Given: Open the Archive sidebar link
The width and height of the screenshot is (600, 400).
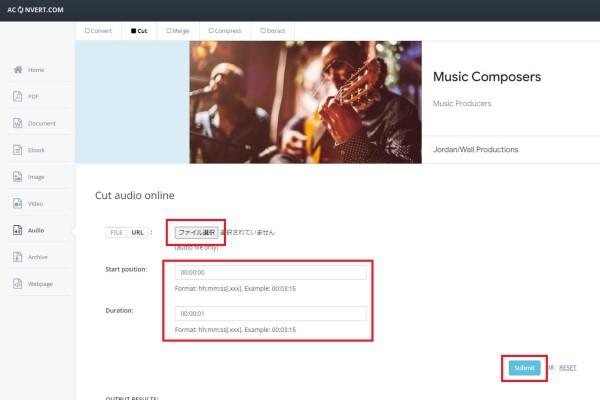Looking at the screenshot, I should click(38, 257).
